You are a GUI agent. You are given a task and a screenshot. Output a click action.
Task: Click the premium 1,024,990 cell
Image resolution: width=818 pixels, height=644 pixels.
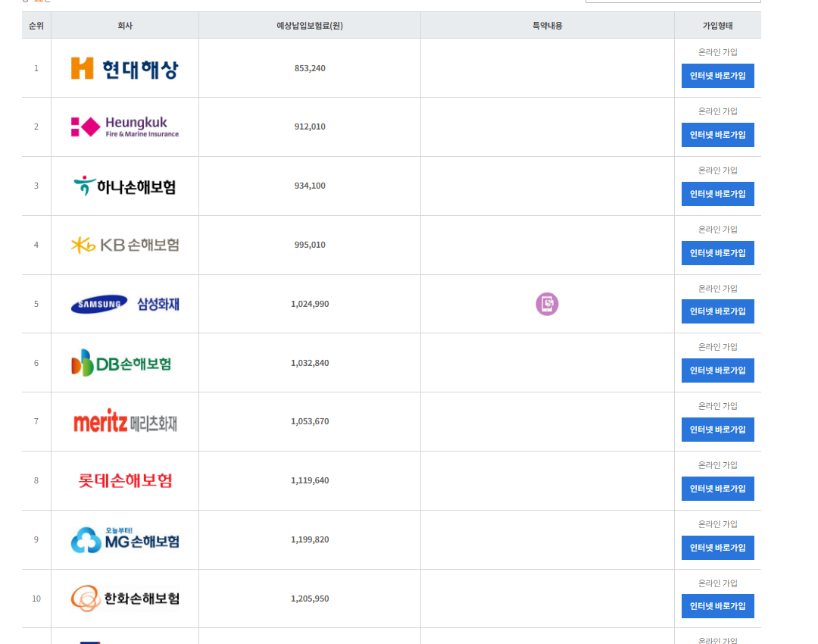coord(309,304)
